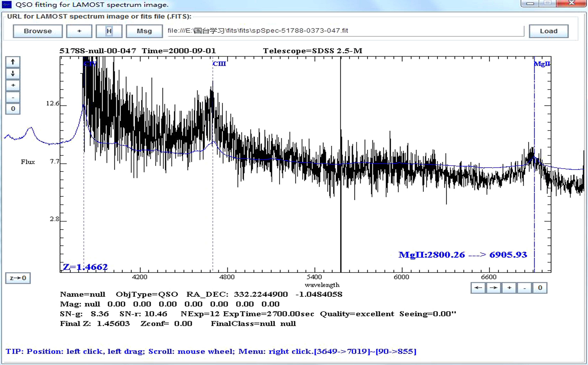The height and width of the screenshot is (365, 588).
Task: Click the vertical scroll down arrow button
Action: click(x=13, y=74)
